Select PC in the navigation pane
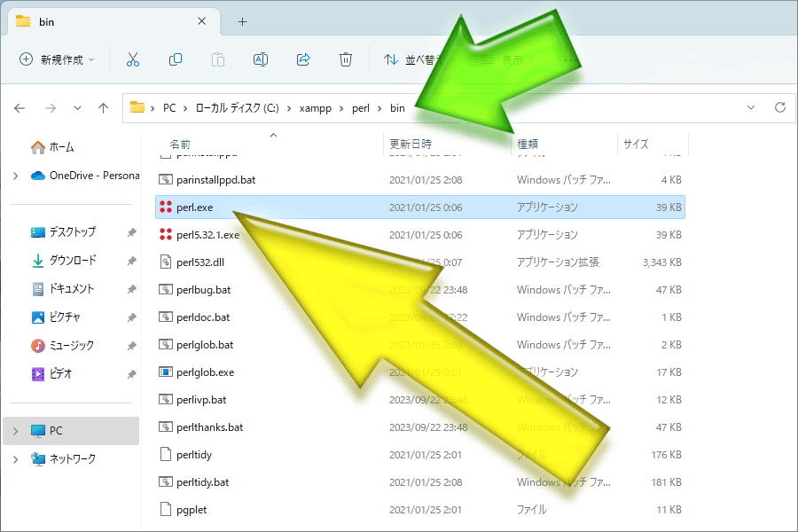This screenshot has width=798, height=532. (x=71, y=431)
